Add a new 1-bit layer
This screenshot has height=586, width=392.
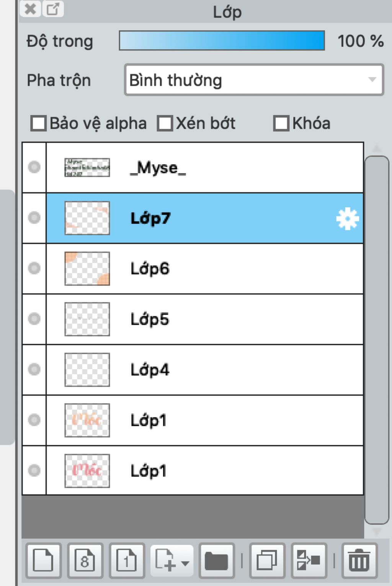127,560
